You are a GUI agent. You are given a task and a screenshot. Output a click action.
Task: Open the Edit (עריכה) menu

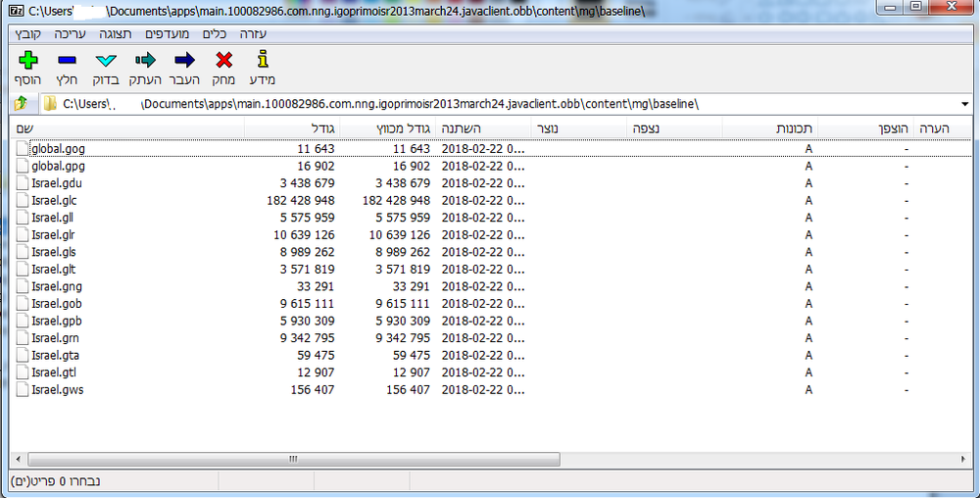(x=70, y=33)
